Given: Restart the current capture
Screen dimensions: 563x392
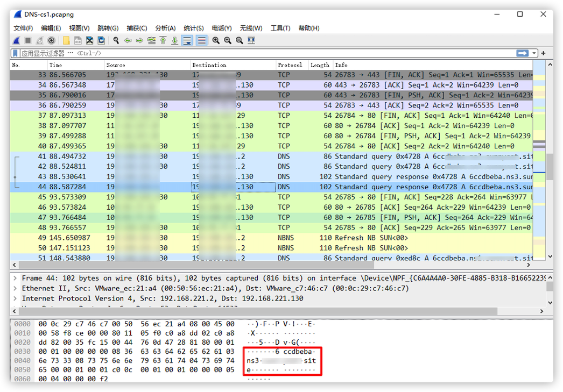Looking at the screenshot, I should point(39,40).
